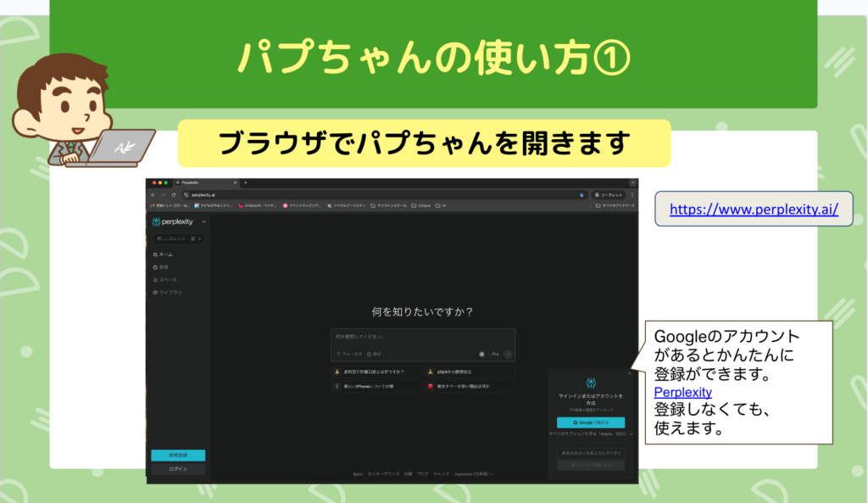The image size is (868, 503).
Task: Click the continue-with-email button
Action: tap(591, 465)
